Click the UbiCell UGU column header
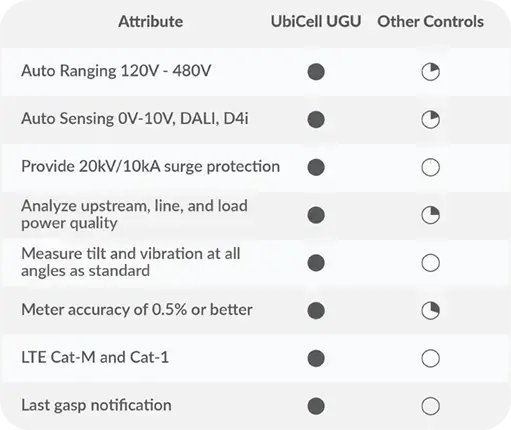 pyautogui.click(x=316, y=22)
